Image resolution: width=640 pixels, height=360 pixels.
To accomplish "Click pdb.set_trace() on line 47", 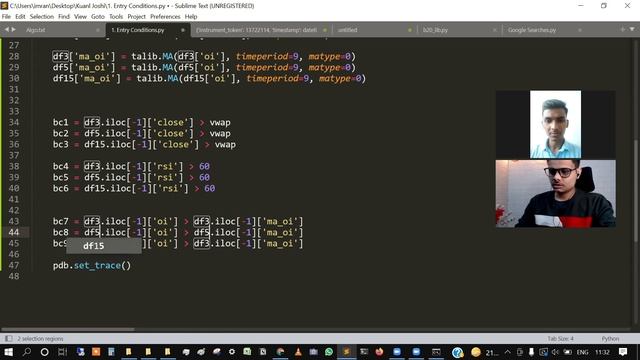I will (92, 265).
